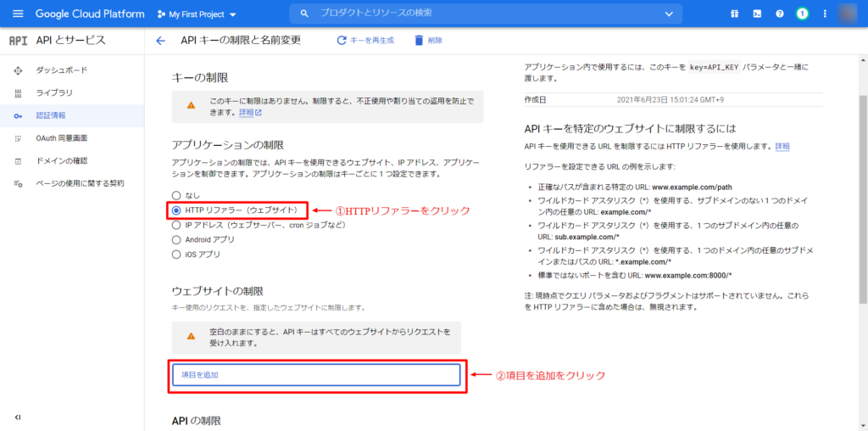Click the warning icon in ウェブサイトの制限 notice
Viewport: 868px width, 431px height.
point(191,336)
